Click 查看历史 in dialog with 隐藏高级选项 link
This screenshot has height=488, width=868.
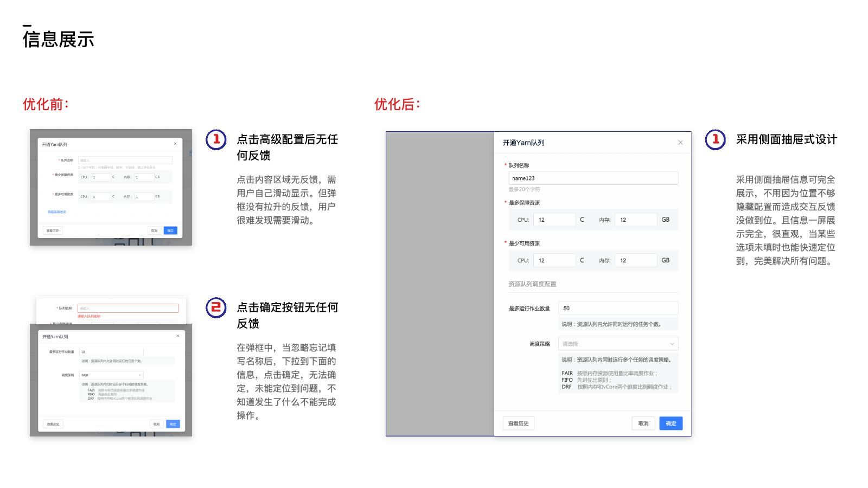tap(53, 230)
